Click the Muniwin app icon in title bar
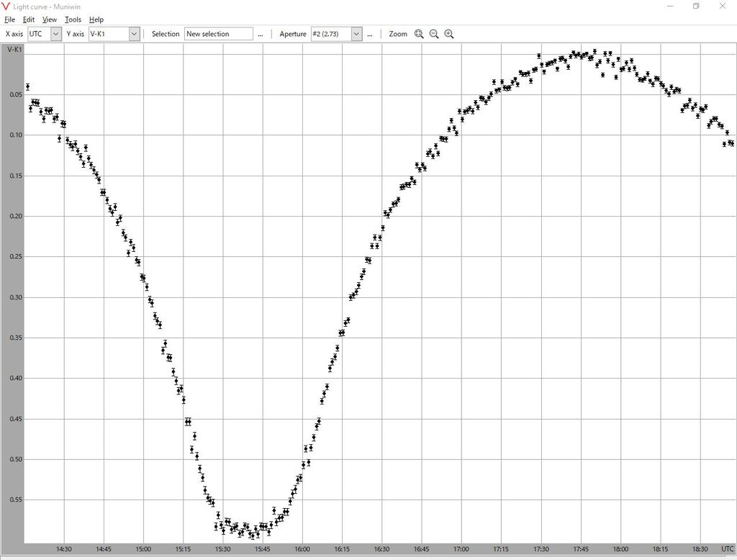The image size is (737, 560). (x=6, y=6)
